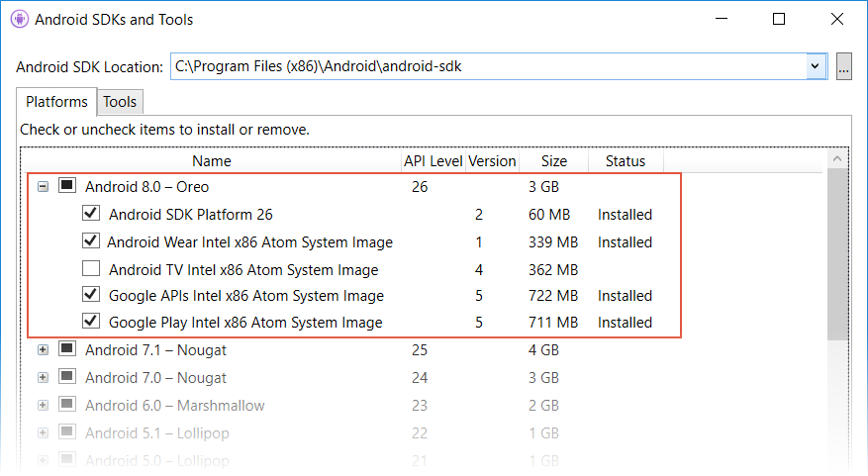Sort by the Size column header

(553, 161)
